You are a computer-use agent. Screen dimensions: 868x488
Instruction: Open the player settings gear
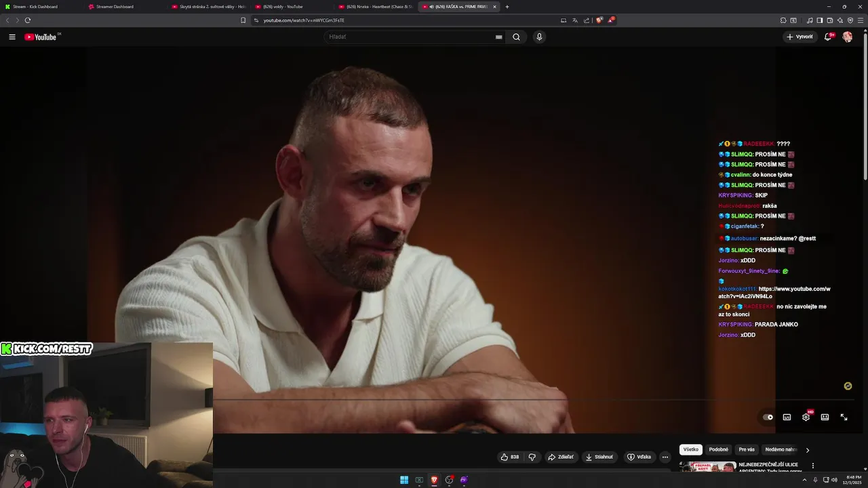[x=806, y=417]
